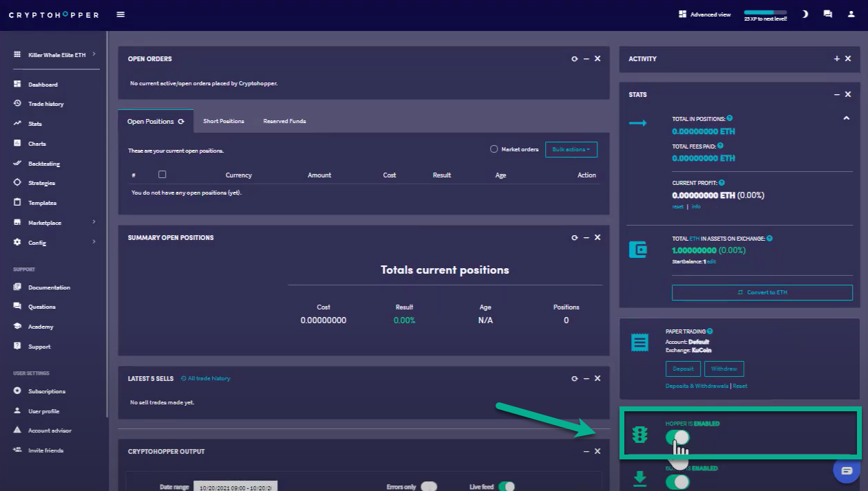This screenshot has width=868, height=491.
Task: Click the Deposit button
Action: click(683, 369)
